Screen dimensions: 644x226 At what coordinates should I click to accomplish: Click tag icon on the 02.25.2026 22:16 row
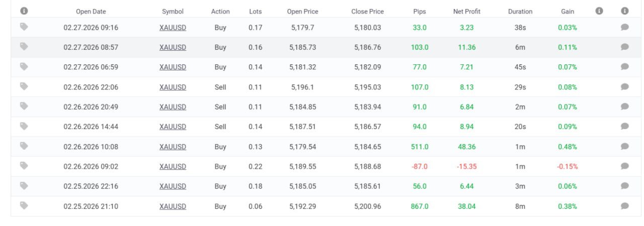pos(24,186)
